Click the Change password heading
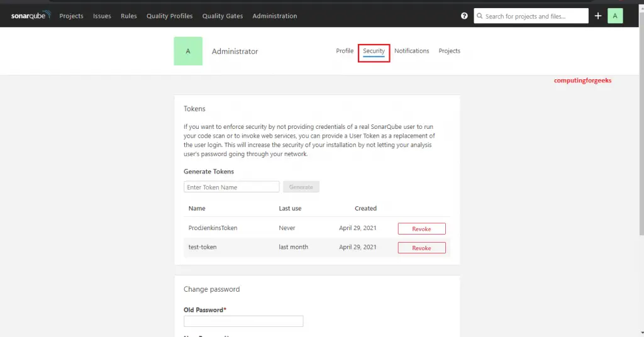 tap(211, 289)
